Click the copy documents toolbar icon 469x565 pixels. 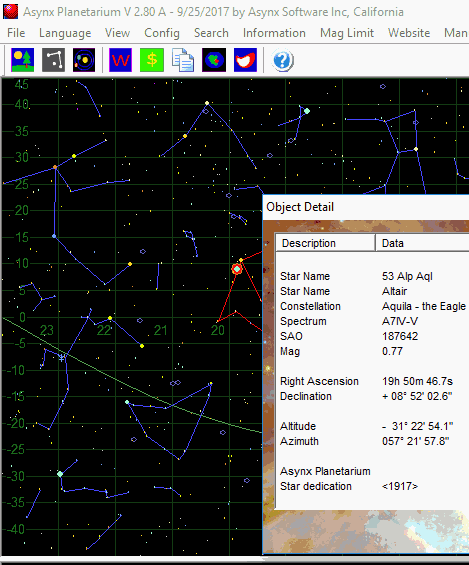click(x=183, y=60)
